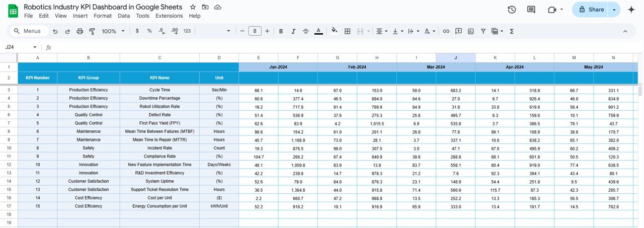Open the Tools menu
The height and width of the screenshot is (228, 644).
click(x=143, y=16)
